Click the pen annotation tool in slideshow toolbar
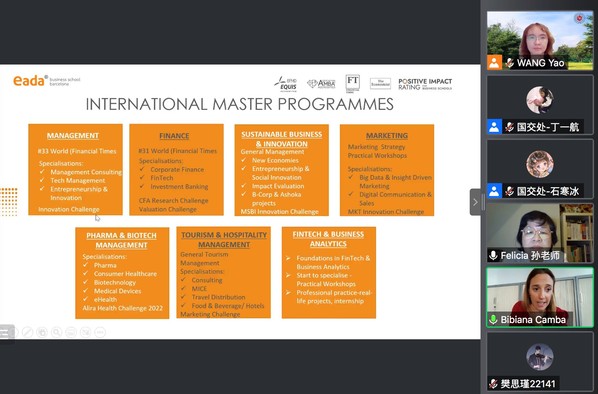 27,332
